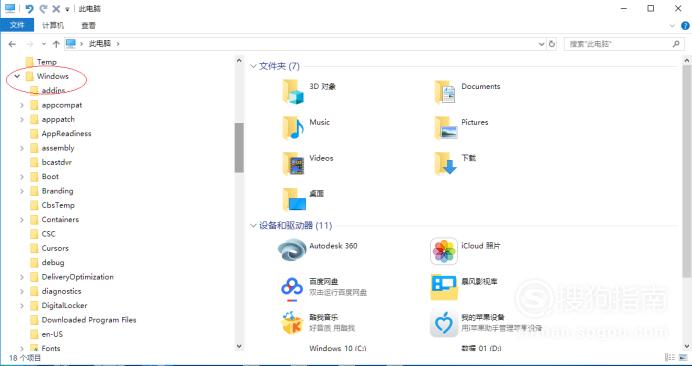
Task: Click the up one level arrow
Action: [56, 44]
